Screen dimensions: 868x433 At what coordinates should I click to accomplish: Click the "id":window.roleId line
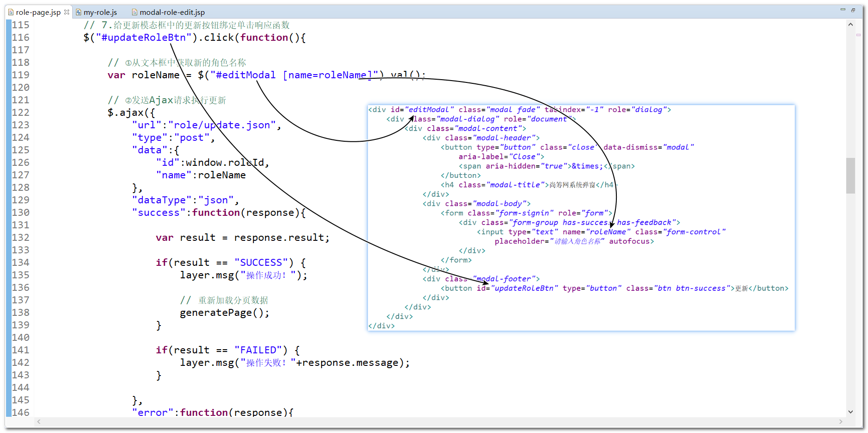[212, 163]
